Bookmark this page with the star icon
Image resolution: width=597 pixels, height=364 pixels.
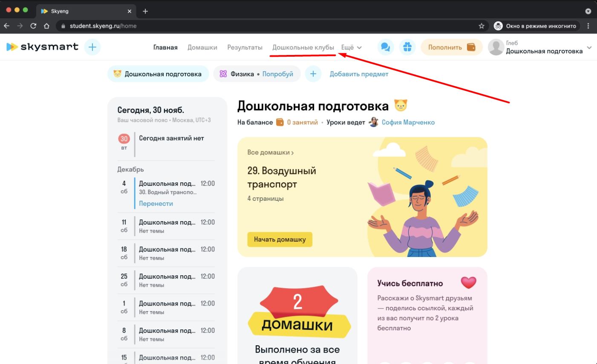coord(482,26)
